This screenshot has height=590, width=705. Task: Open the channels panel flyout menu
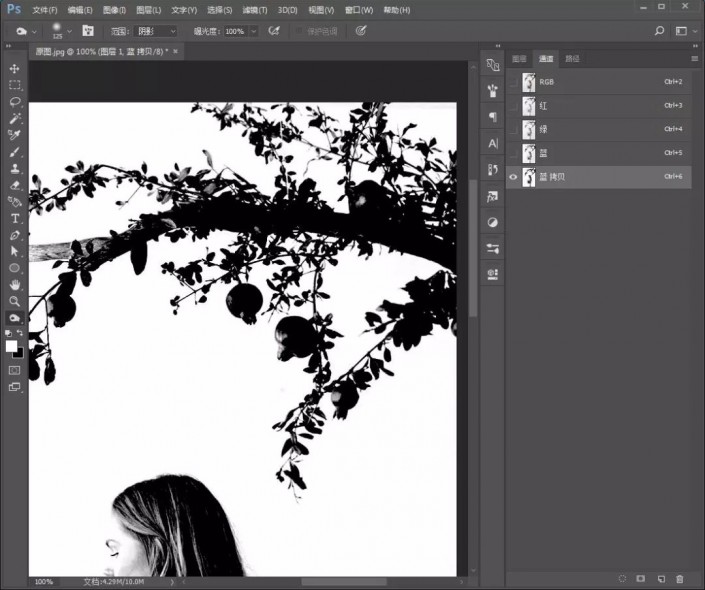(x=694, y=58)
